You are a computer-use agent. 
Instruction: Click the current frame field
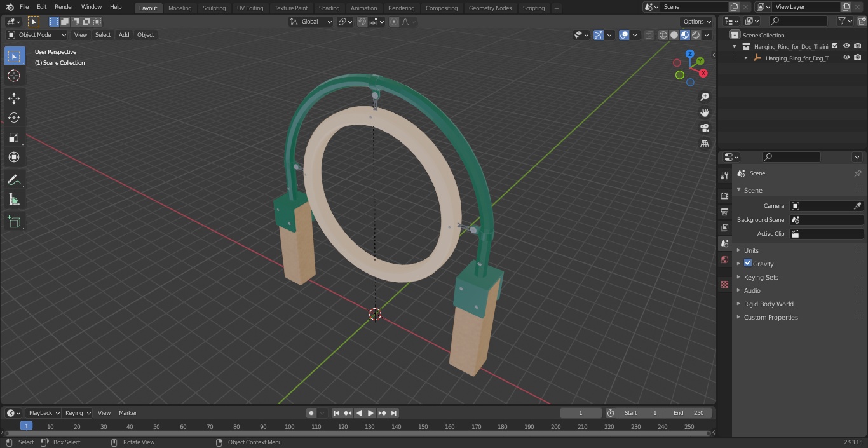[580, 413]
